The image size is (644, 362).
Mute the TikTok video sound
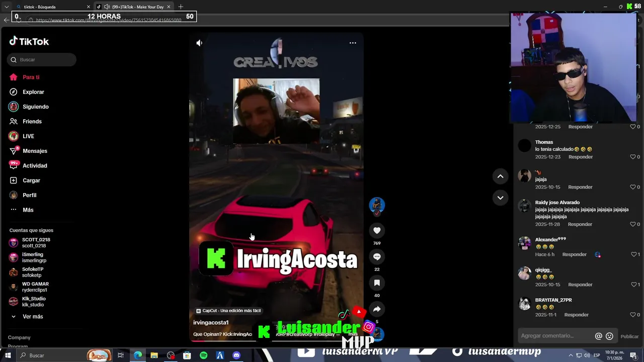(199, 43)
